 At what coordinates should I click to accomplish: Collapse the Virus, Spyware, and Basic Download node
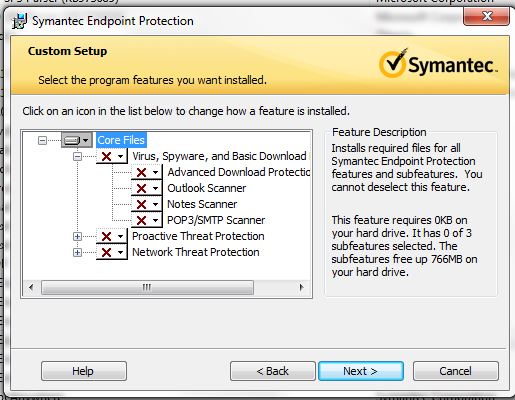pos(77,156)
